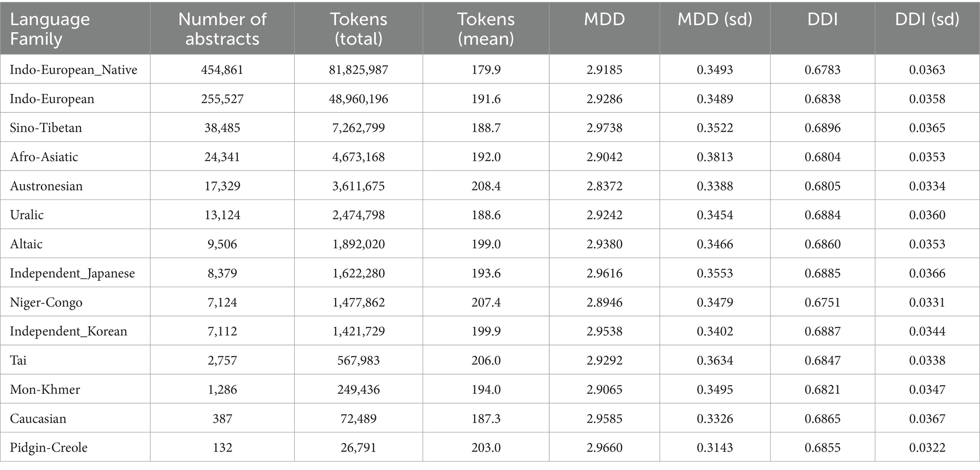Select the 2.9738 MDD value

tap(604, 127)
